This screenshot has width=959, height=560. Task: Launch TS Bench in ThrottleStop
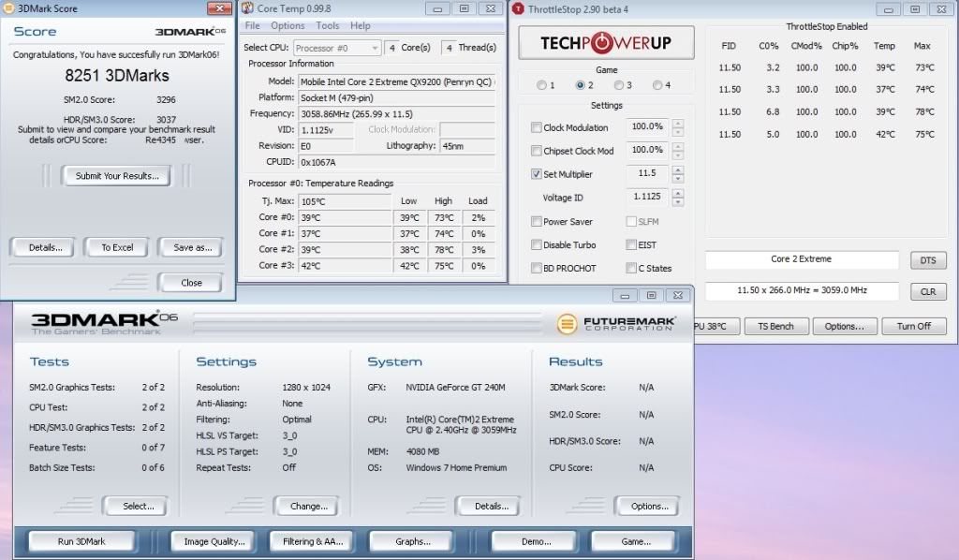[x=776, y=327]
